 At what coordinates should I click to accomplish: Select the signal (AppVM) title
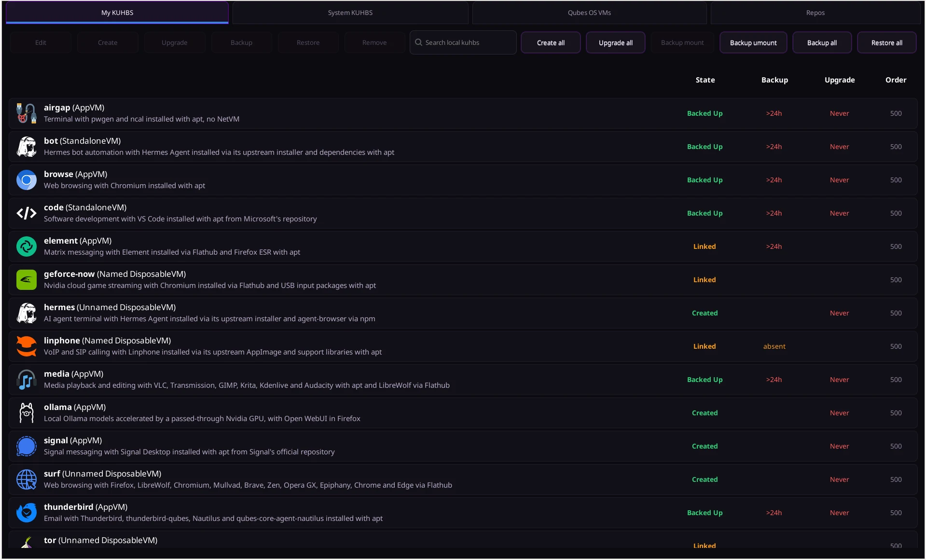(73, 440)
